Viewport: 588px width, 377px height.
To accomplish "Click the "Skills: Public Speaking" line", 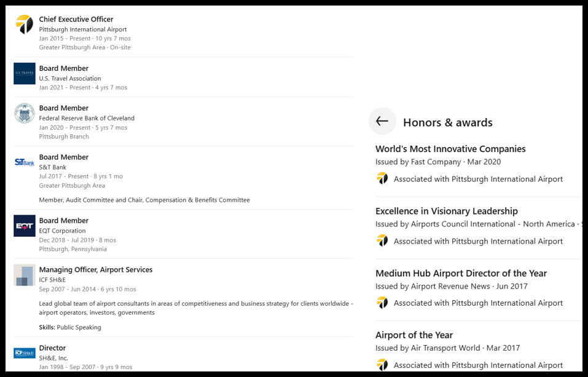I will (70, 327).
